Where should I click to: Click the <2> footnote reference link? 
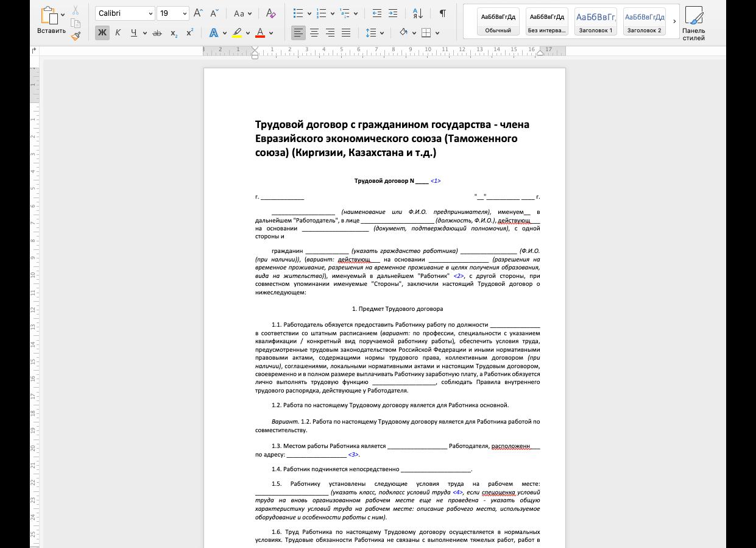[x=459, y=276]
